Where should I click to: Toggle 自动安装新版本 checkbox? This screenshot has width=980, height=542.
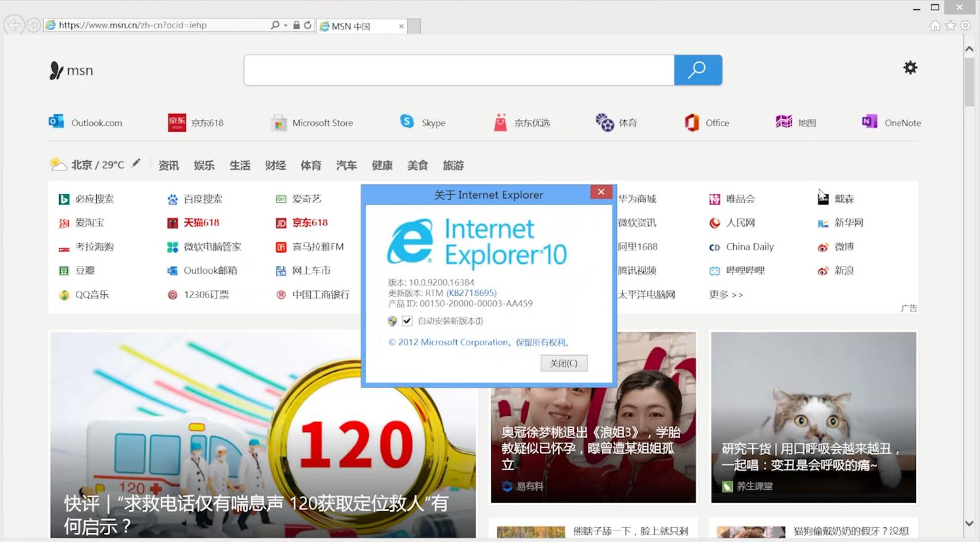point(407,321)
